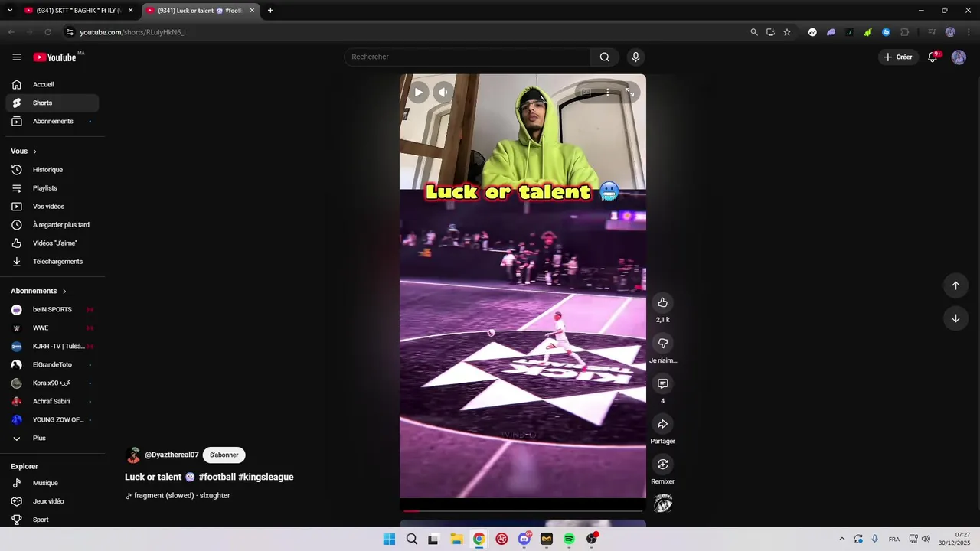Like the short with the thumbs-up
This screenshot has width=980, height=551.
click(663, 302)
